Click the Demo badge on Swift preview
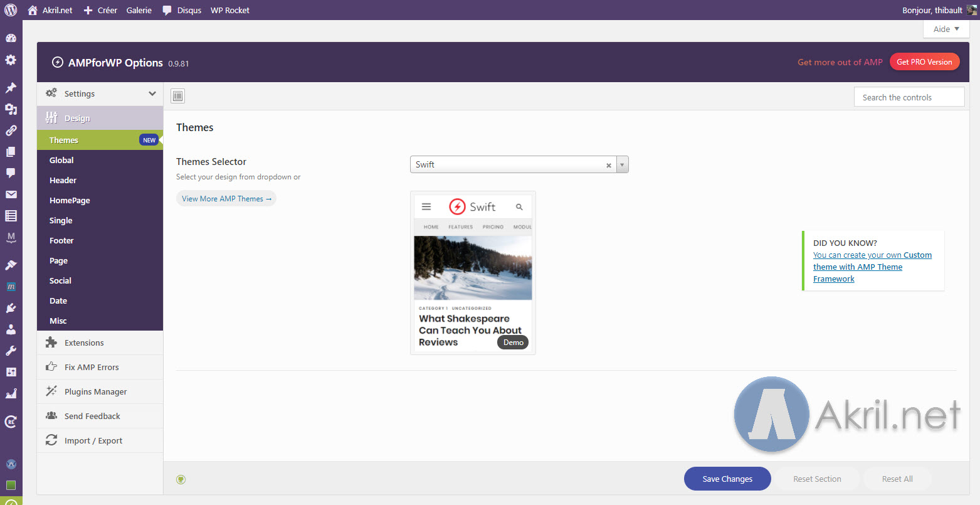The width and height of the screenshot is (980, 505). (x=513, y=343)
